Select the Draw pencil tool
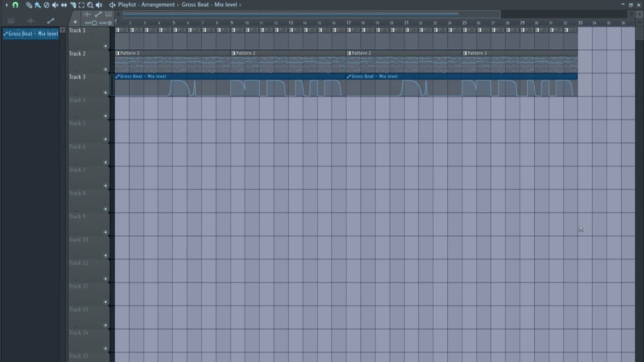644x362 pixels. tap(29, 5)
